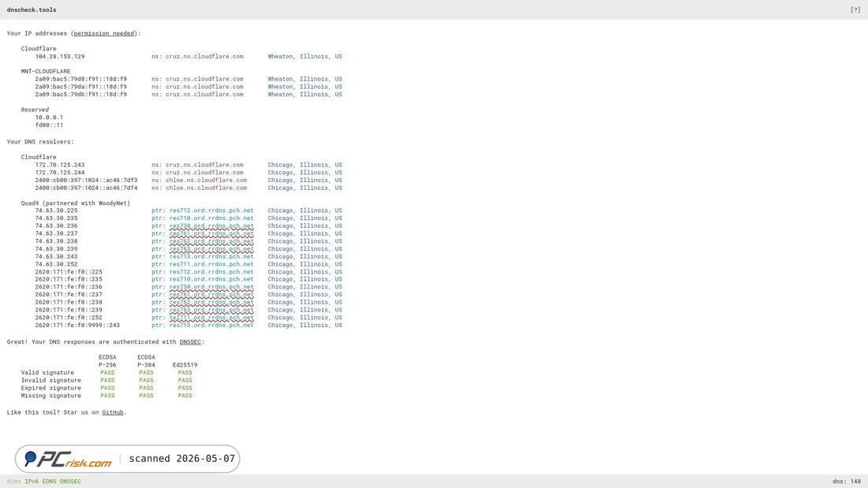Click ptr tel711.ord.rrdns.pch.net
The height and width of the screenshot is (488, 868).
click(211, 319)
